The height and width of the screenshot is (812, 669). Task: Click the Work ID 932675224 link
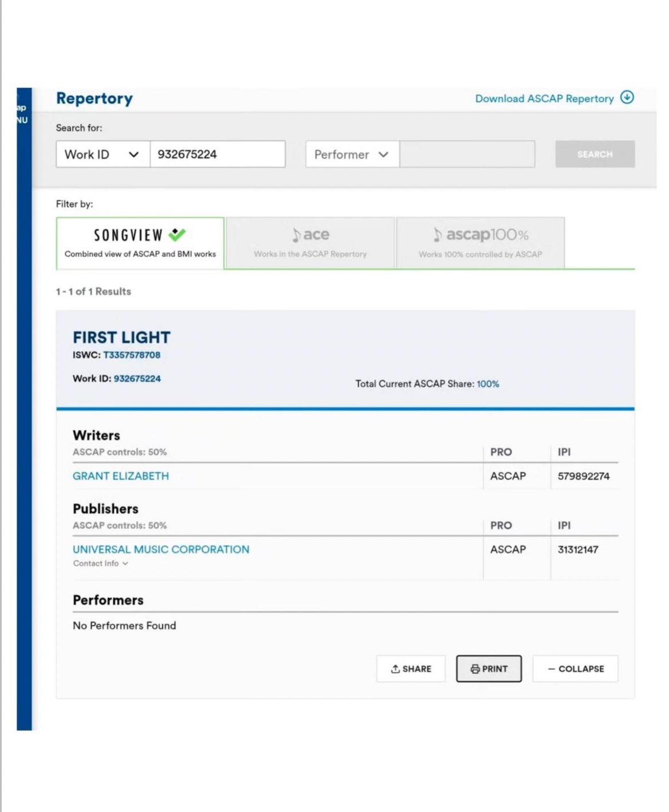click(x=137, y=379)
